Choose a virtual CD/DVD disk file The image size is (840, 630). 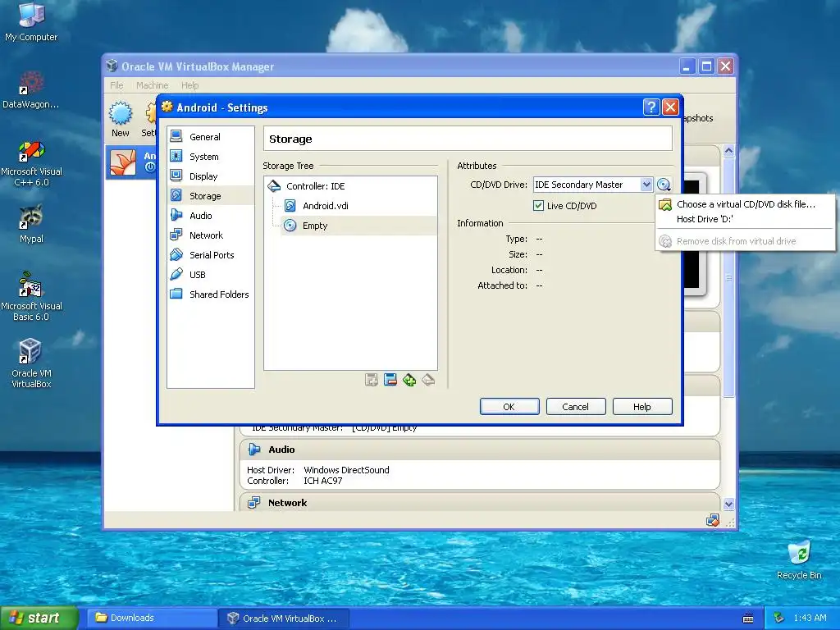(x=745, y=204)
